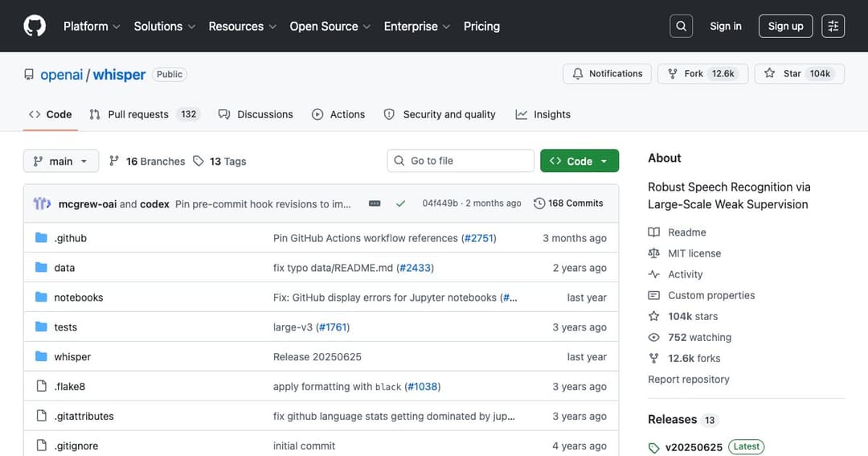Expand the Enterprise menu
Screen dimensions: 868x456
click(x=417, y=26)
